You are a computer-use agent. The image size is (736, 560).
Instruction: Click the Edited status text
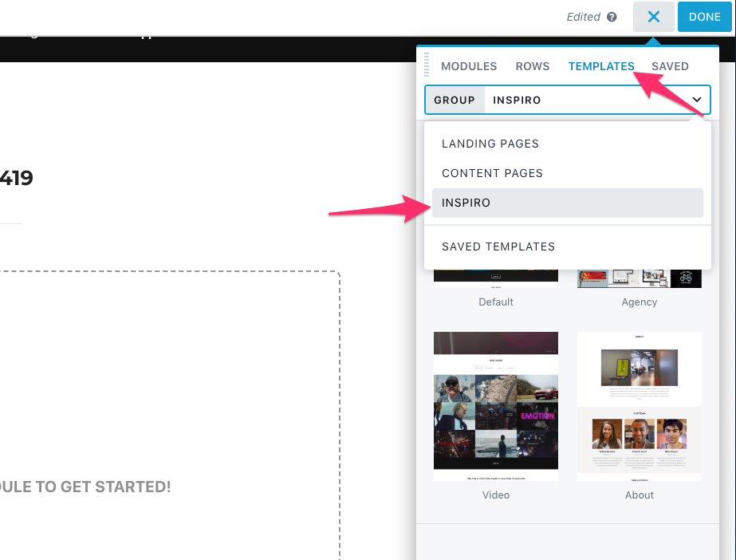click(584, 17)
